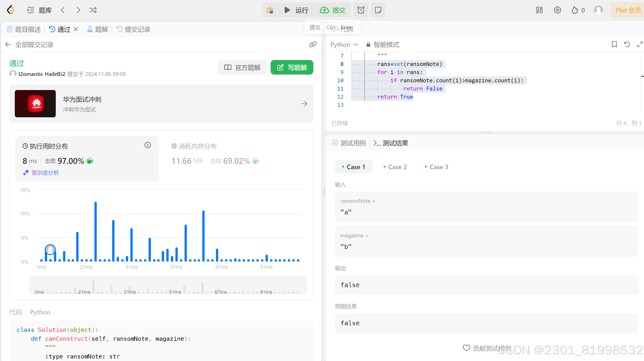This screenshot has width=644, height=361.
Task: Click the runtime distribution range slider strip
Action: 168,285
